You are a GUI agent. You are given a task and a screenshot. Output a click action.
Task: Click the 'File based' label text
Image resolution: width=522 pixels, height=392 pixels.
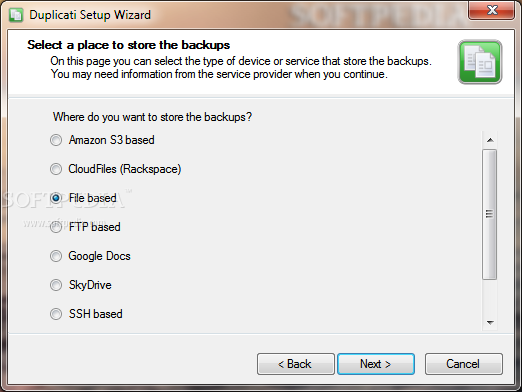coord(93,198)
